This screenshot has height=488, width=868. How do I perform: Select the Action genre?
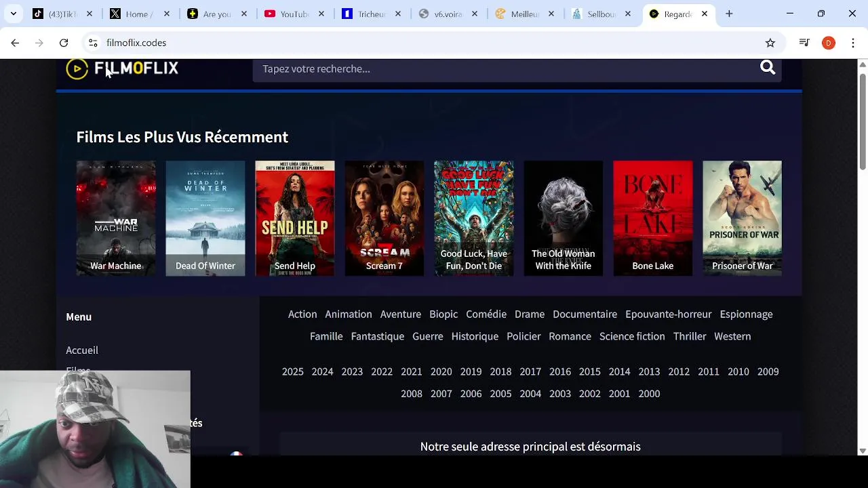[x=302, y=314]
